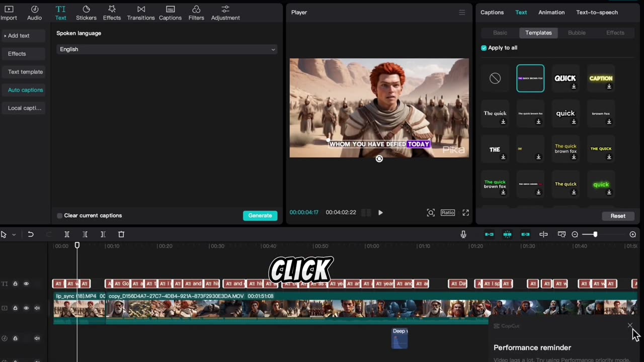This screenshot has width=644, height=362.
Task: Select the Deep audio clip on timeline
Action: coord(399,338)
